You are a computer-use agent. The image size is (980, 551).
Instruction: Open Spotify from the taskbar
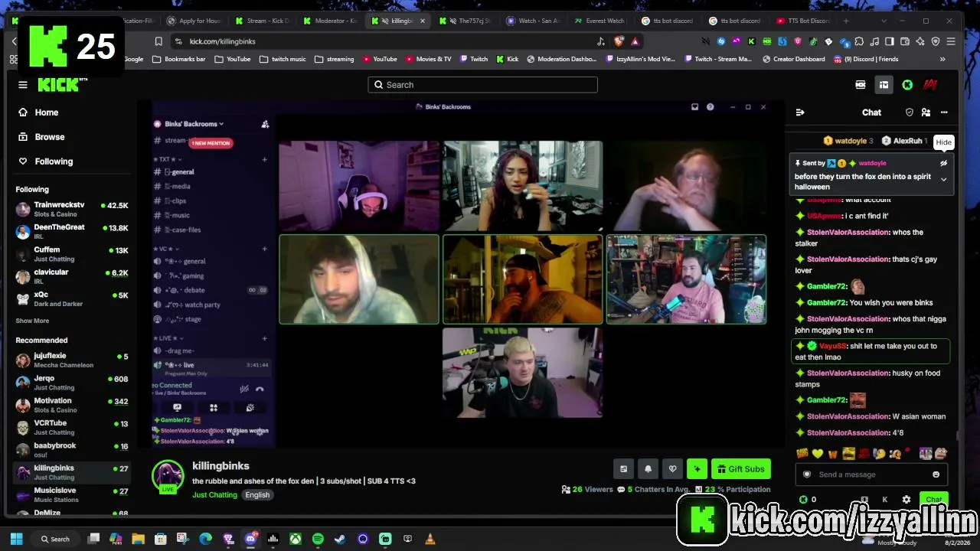click(318, 539)
